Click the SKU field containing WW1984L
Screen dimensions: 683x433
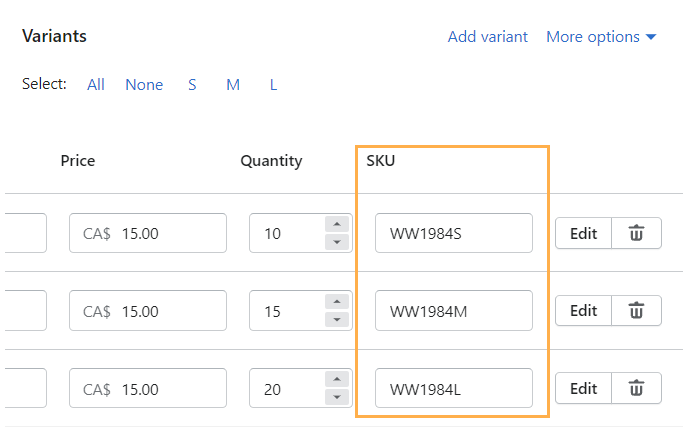[x=453, y=389]
